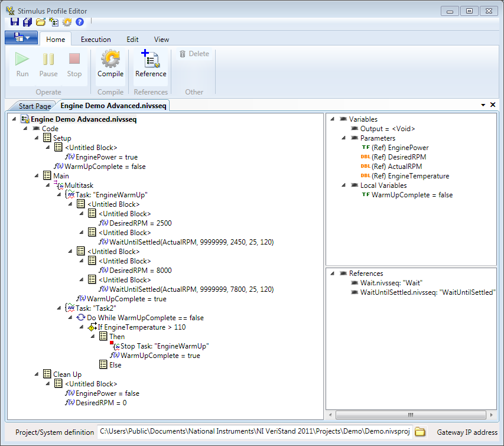Open the View ribbon tab
This screenshot has width=504, height=446.
coord(161,40)
